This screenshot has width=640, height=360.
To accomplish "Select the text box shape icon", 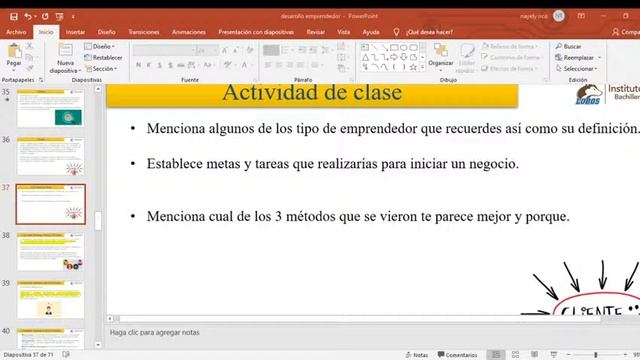I will [365, 48].
